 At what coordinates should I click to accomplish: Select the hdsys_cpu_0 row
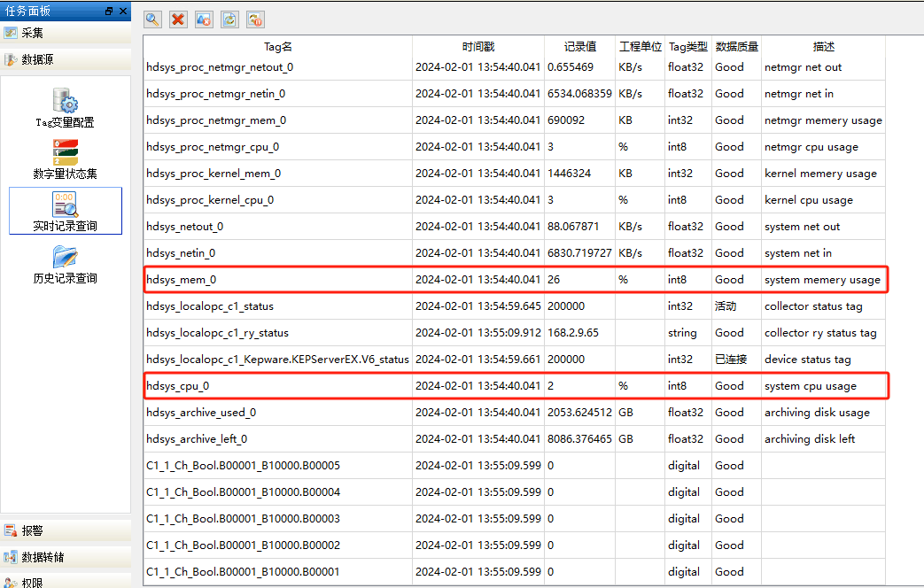point(516,386)
